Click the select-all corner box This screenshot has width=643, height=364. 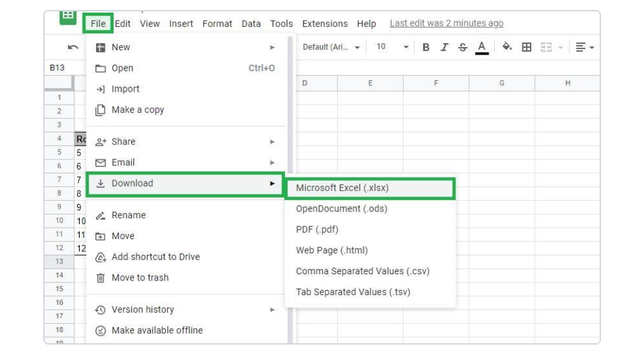[60, 83]
